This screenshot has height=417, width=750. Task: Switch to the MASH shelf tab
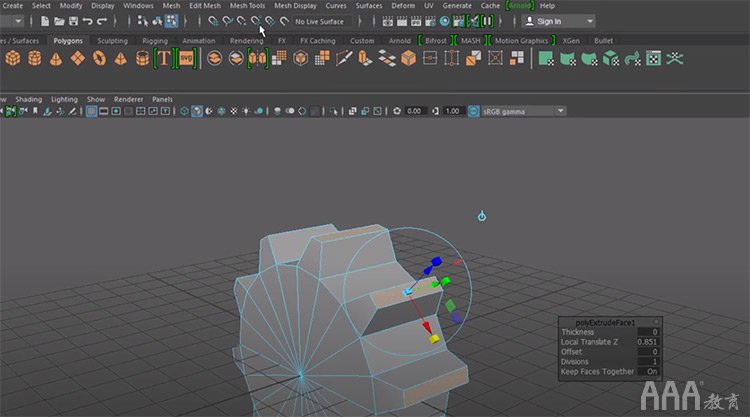point(471,41)
